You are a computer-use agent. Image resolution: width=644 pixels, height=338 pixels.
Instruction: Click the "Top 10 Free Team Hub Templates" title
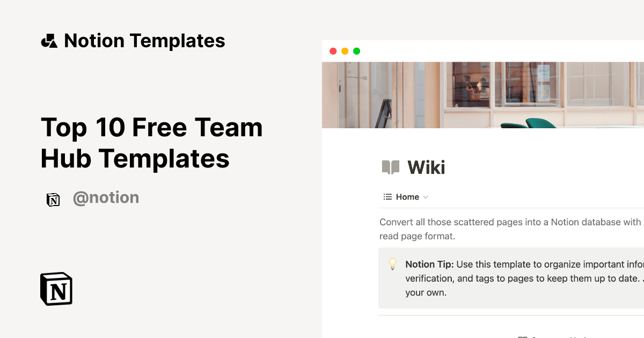tap(152, 143)
